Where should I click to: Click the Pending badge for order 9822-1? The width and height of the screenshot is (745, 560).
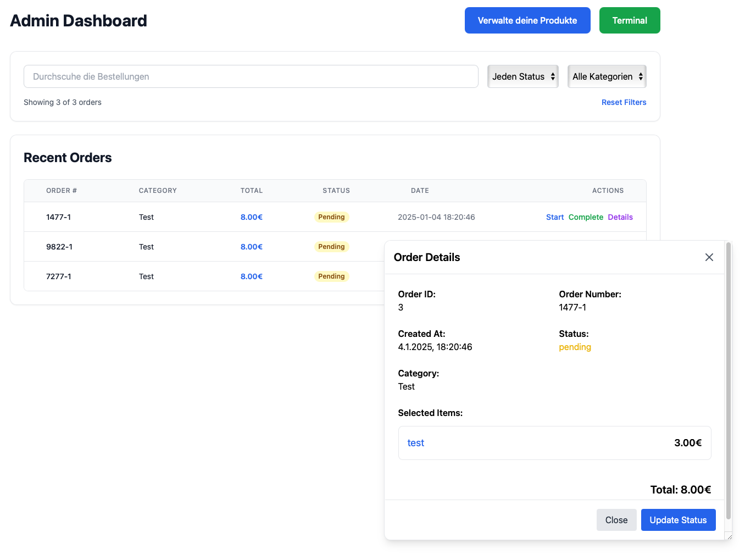[331, 247]
